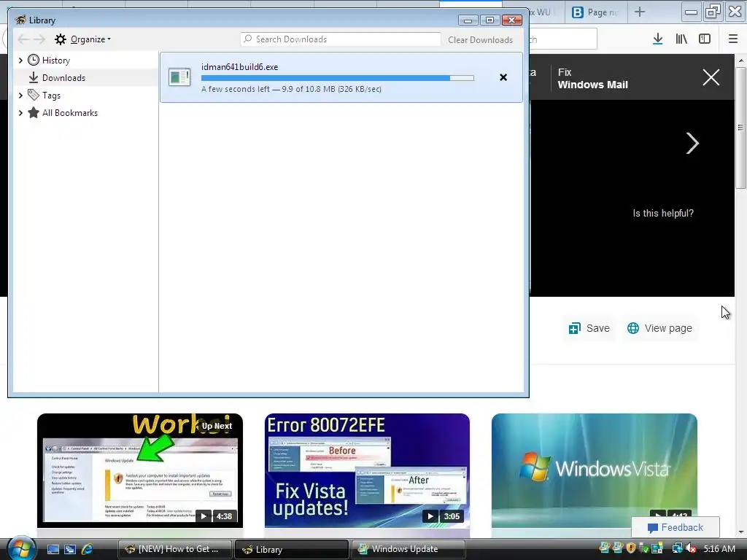Screen dimensions: 747x560
Task: Open the Windows Vista video thumbnail
Action: 594,470
